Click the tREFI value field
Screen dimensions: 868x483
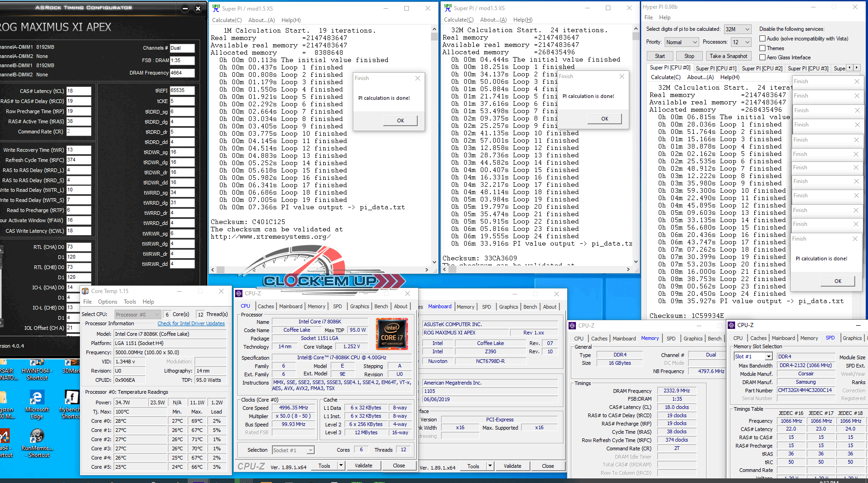coord(182,91)
